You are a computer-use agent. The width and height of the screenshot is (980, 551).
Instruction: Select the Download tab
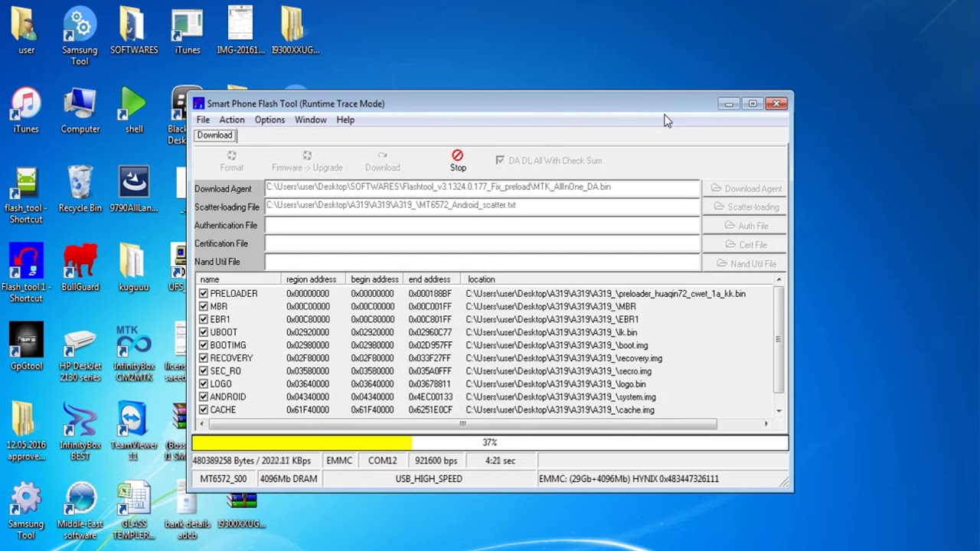[x=214, y=135]
